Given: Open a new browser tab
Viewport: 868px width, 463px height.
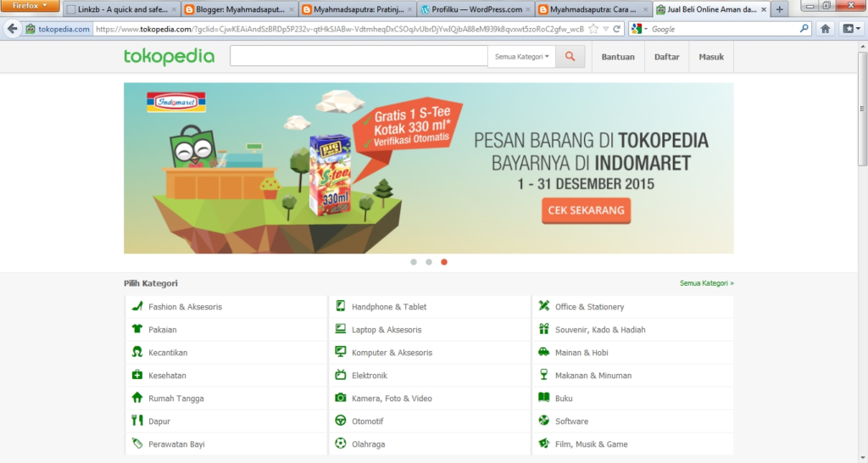Looking at the screenshot, I should click(x=780, y=9).
